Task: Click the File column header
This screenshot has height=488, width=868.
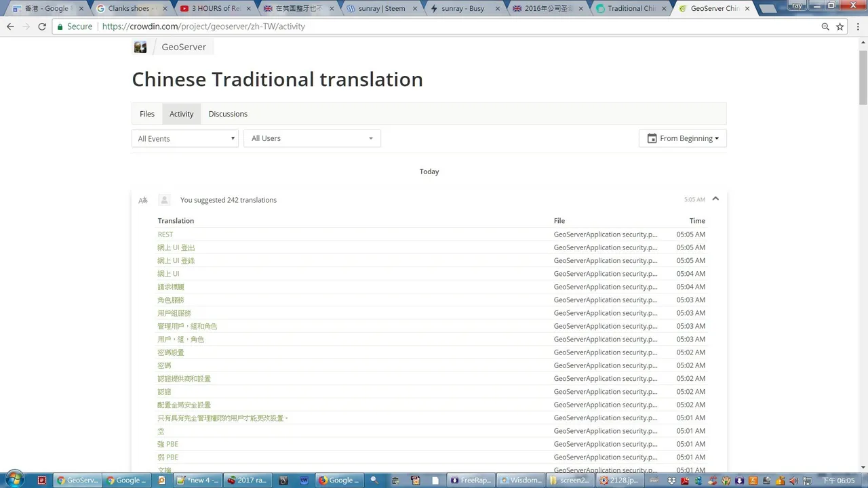Action: 559,220
